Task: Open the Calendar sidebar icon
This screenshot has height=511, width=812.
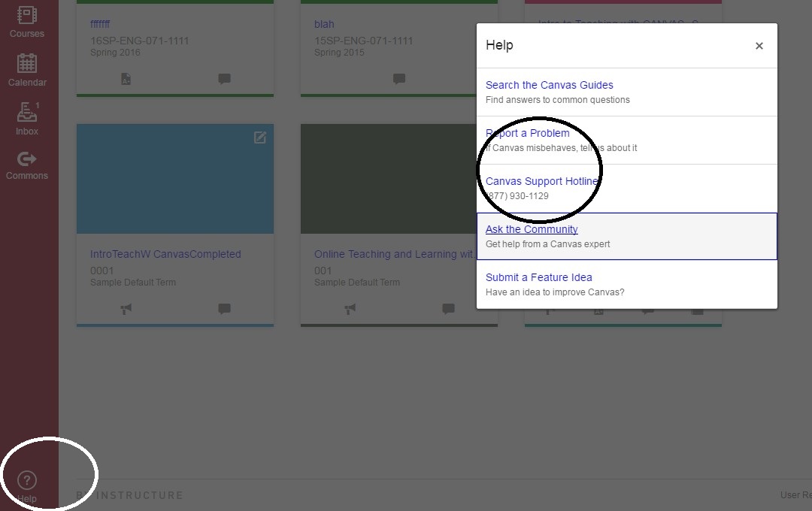Action: 27,70
